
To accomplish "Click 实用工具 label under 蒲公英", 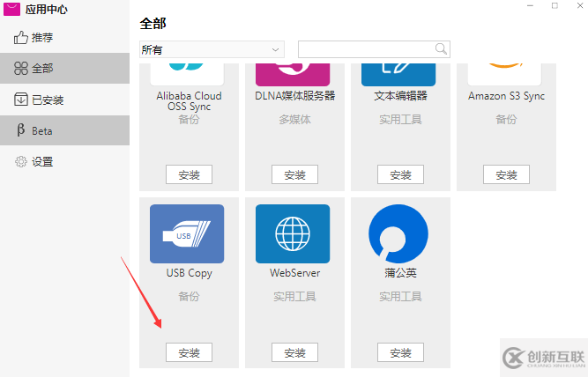I will pos(400,297).
